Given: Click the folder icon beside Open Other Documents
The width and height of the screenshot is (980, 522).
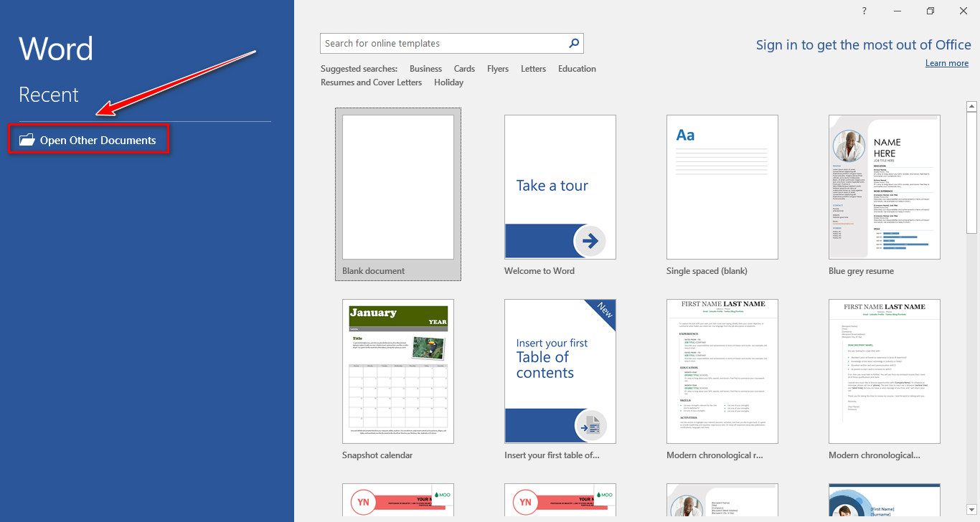Looking at the screenshot, I should point(27,140).
